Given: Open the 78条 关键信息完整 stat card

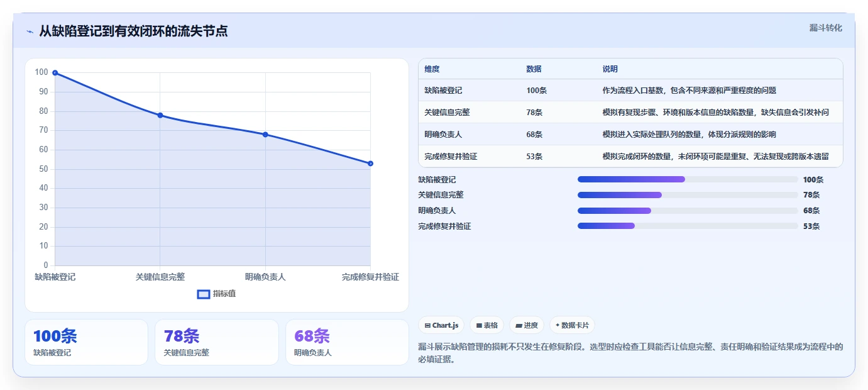Looking at the screenshot, I should click(x=217, y=342).
